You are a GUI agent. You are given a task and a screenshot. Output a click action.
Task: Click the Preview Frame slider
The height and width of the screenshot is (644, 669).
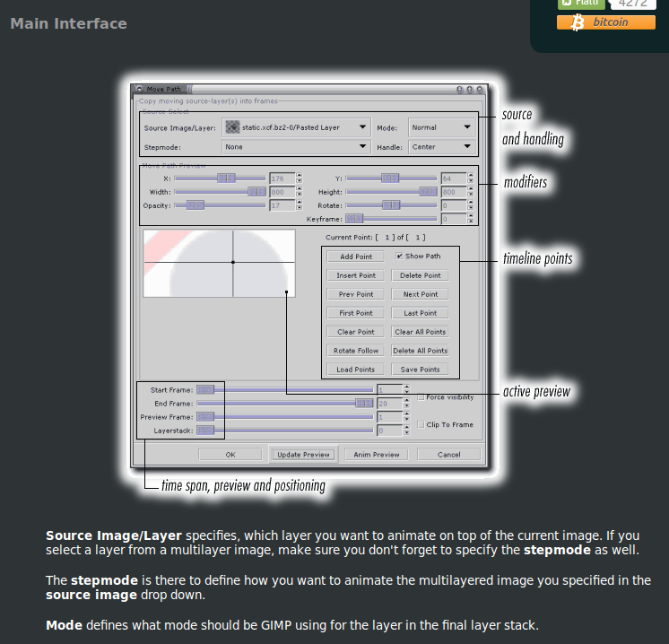(284, 417)
